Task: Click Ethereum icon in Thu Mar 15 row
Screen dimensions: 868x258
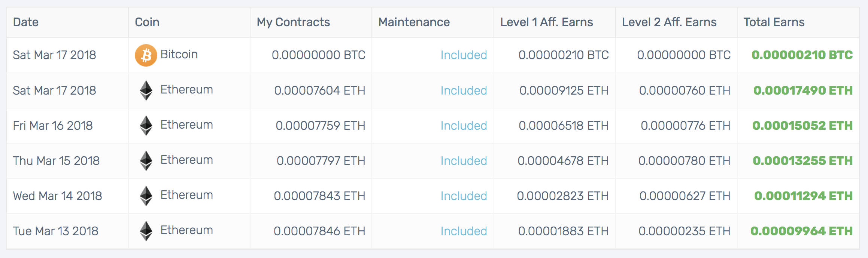Action: pyautogui.click(x=146, y=161)
